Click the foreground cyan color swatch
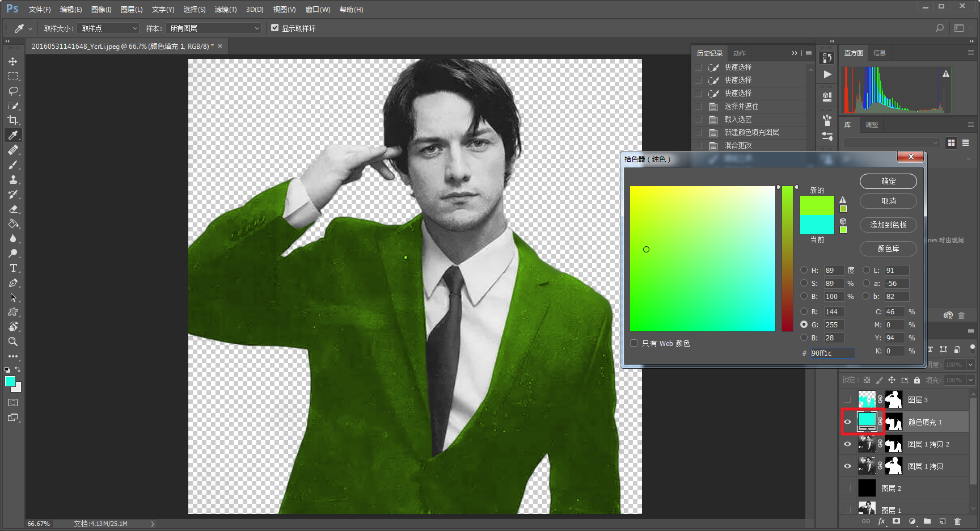The width and height of the screenshot is (980, 531). coord(10,381)
